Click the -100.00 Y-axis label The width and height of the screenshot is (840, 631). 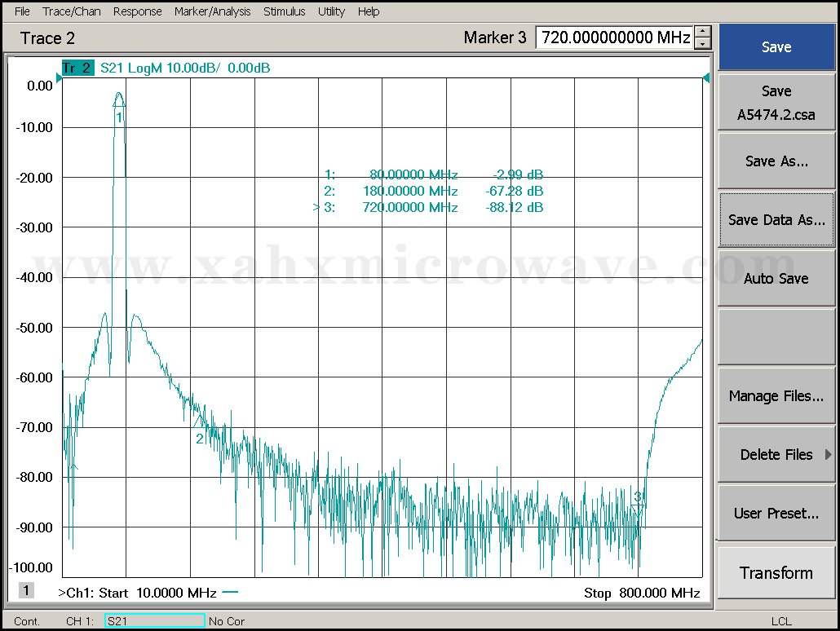(x=31, y=567)
